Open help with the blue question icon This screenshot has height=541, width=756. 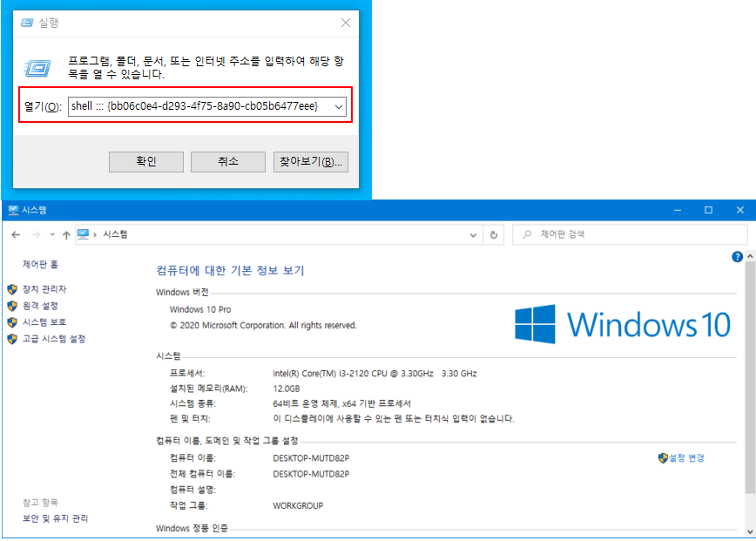(737, 257)
